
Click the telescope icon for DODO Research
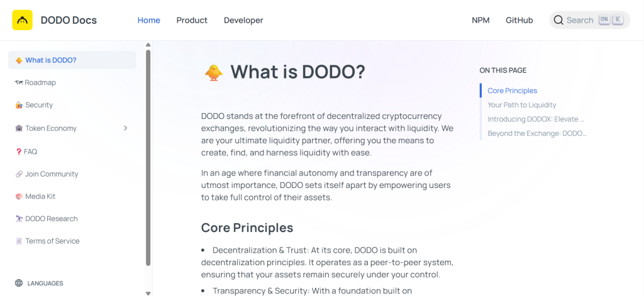(x=19, y=219)
